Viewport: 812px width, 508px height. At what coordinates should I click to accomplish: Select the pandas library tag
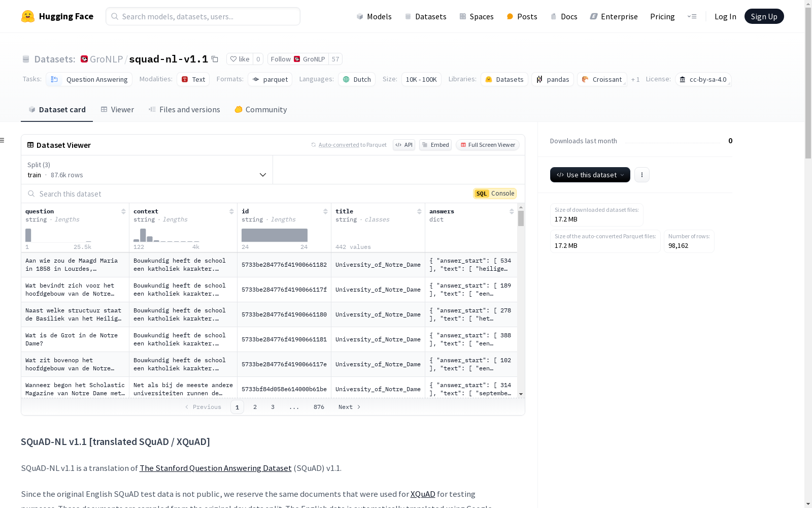click(x=553, y=79)
